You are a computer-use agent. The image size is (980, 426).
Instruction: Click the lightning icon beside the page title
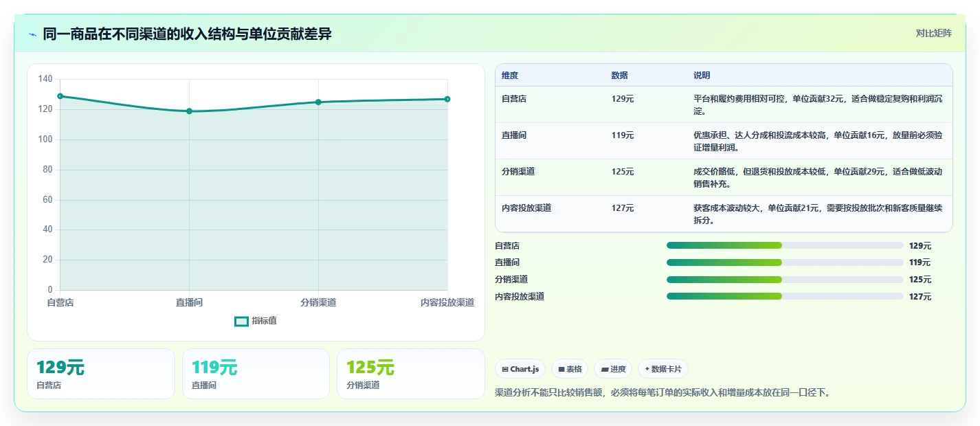pos(32,34)
